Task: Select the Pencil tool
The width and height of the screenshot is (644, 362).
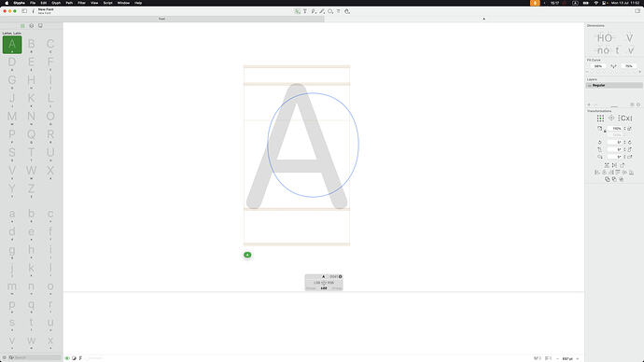Action: click(322, 11)
